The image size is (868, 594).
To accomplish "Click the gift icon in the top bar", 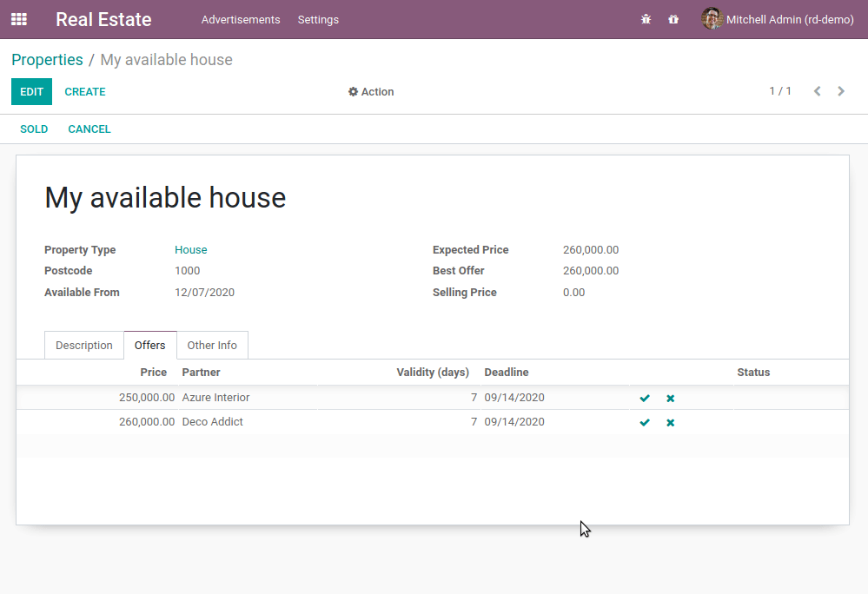I will [x=673, y=19].
